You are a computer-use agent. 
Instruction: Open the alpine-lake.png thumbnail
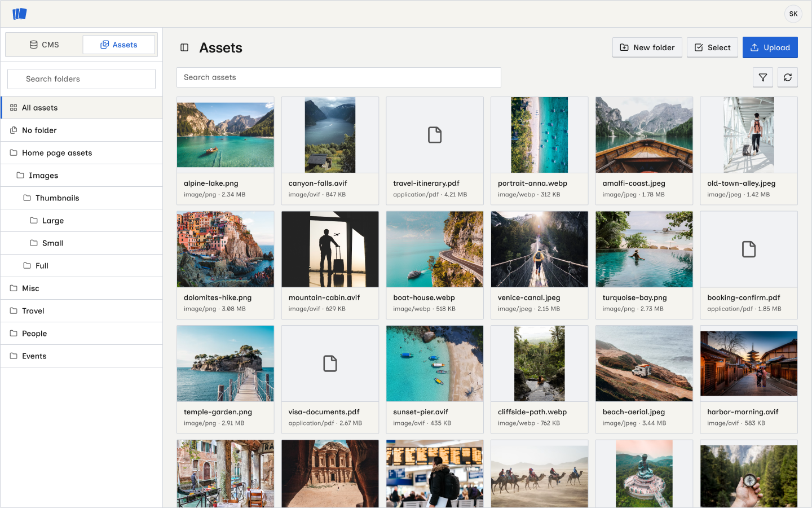(226, 135)
